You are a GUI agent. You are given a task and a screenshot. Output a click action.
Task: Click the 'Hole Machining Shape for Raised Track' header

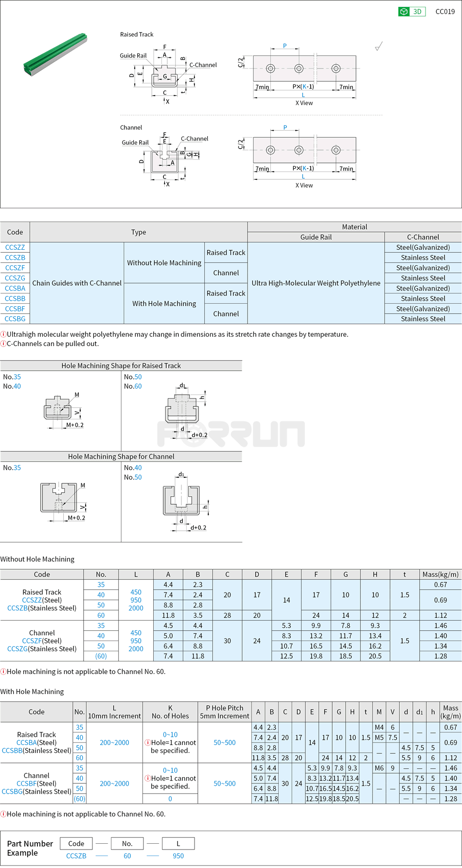pyautogui.click(x=121, y=365)
